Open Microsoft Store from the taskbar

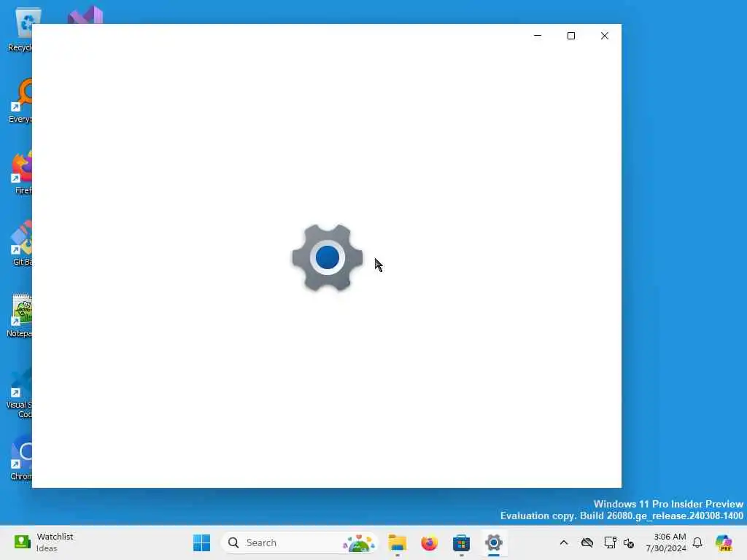tap(461, 542)
